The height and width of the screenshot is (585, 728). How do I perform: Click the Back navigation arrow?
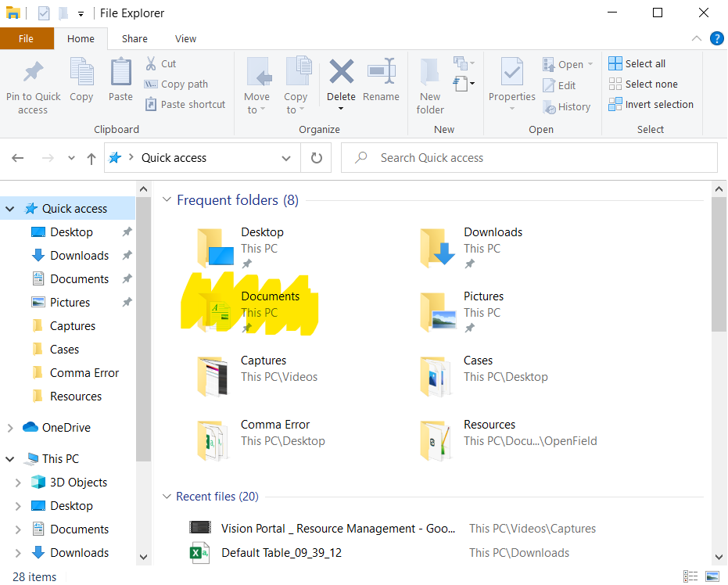[x=18, y=158]
